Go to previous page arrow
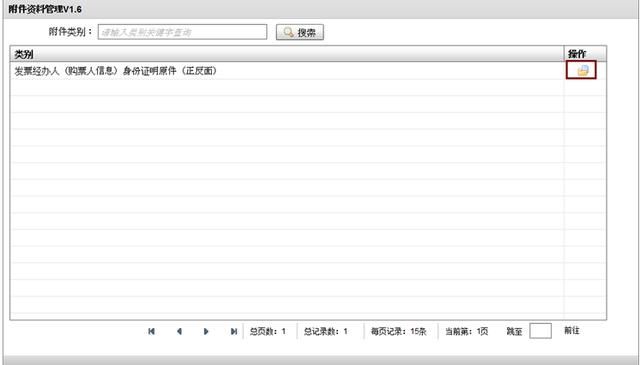This screenshot has width=640, height=365. [x=179, y=331]
